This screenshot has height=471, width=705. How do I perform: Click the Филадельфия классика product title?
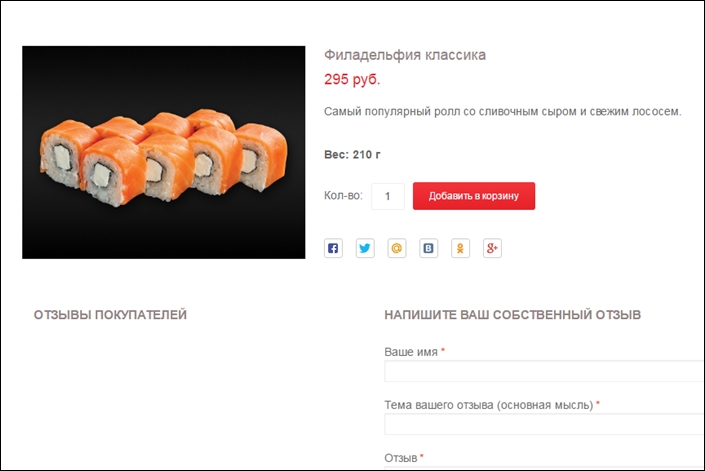[x=405, y=55]
